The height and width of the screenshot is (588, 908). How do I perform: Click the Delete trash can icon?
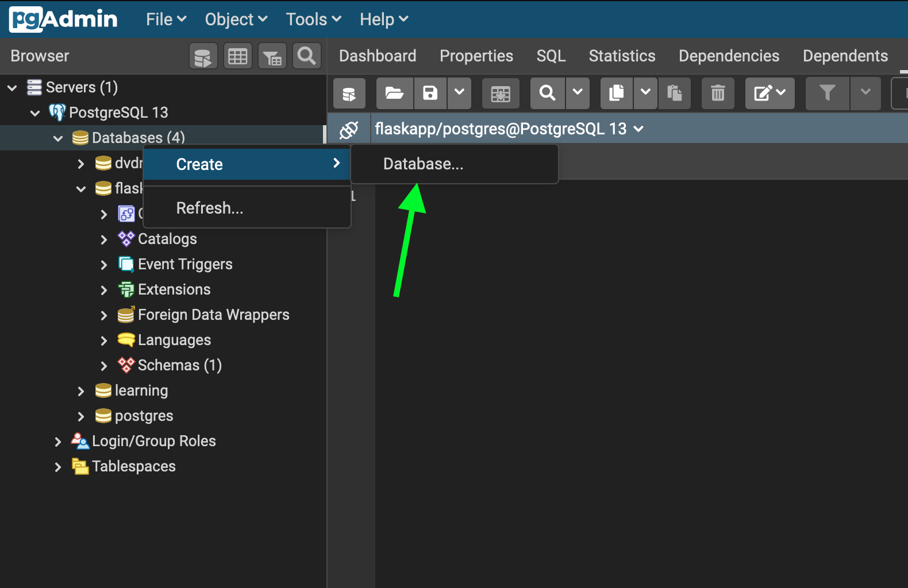coord(718,93)
